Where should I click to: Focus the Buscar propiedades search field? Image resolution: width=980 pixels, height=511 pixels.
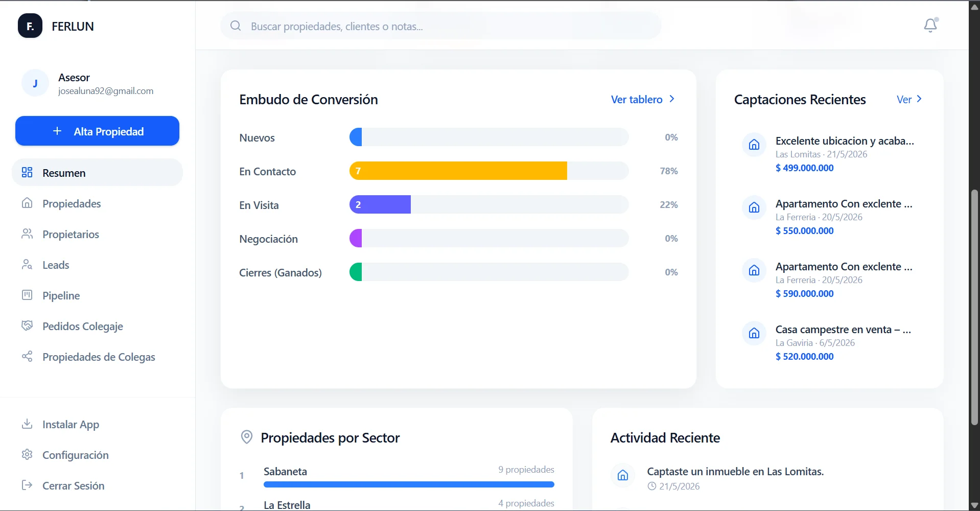440,26
